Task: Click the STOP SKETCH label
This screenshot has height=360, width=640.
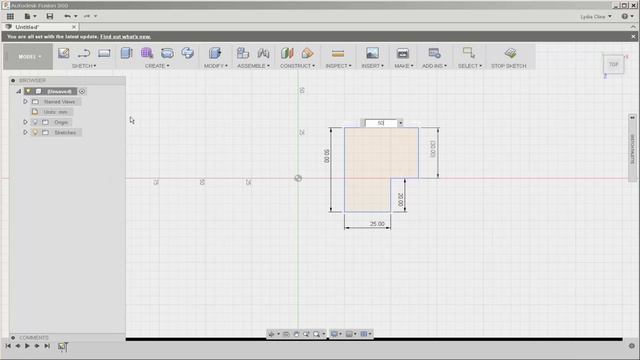Action: 509,66
